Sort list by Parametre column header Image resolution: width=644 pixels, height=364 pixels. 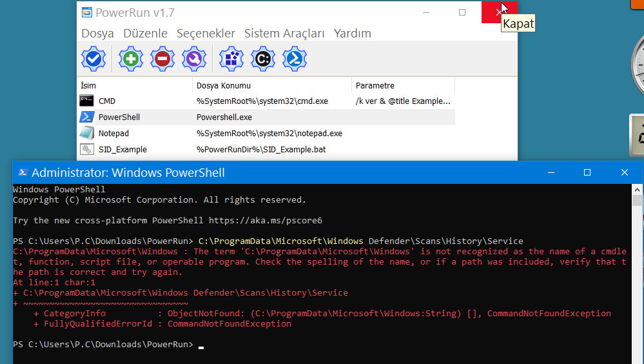coord(404,86)
